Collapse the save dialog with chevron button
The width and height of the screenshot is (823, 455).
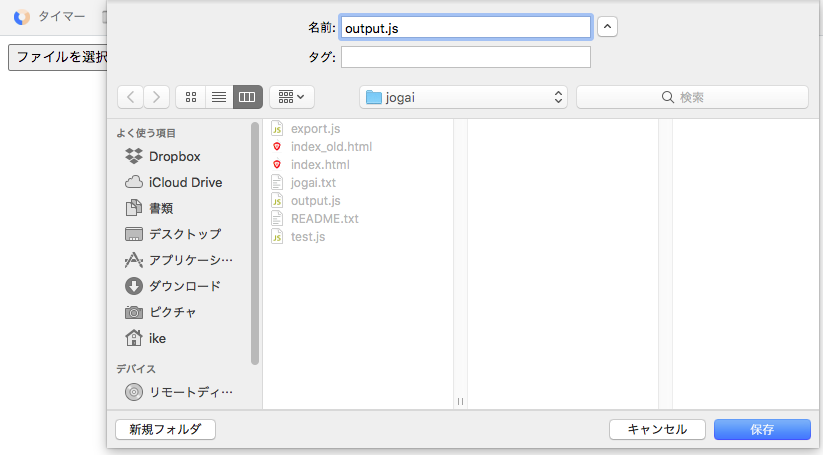(608, 27)
